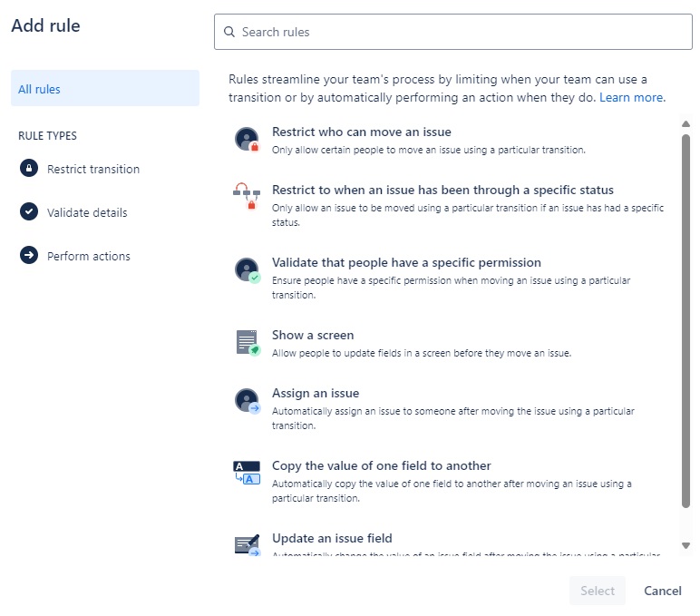Click the scroll up arrow of rules list
This screenshot has height=616, width=700.
(686, 124)
